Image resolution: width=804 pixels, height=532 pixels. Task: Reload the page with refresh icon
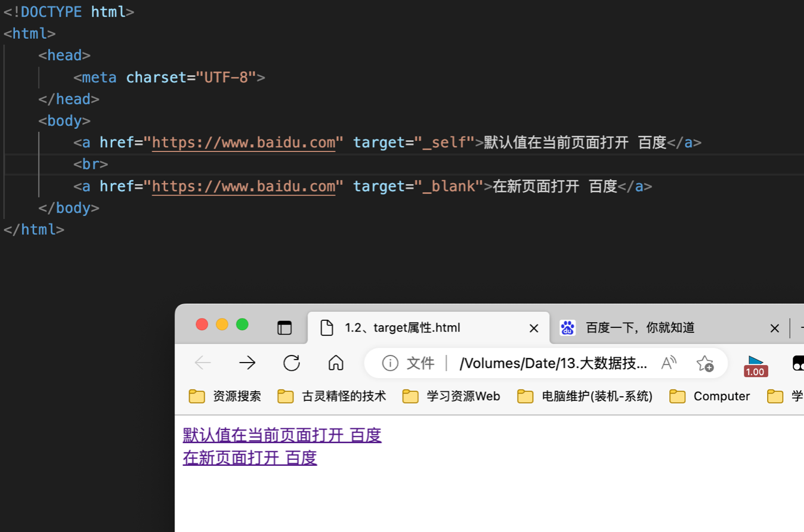(292, 363)
